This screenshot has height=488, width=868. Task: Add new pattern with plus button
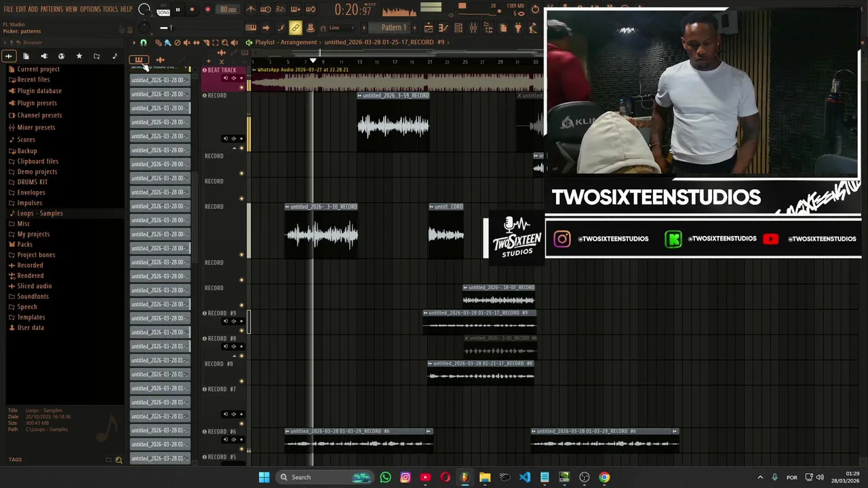click(414, 28)
